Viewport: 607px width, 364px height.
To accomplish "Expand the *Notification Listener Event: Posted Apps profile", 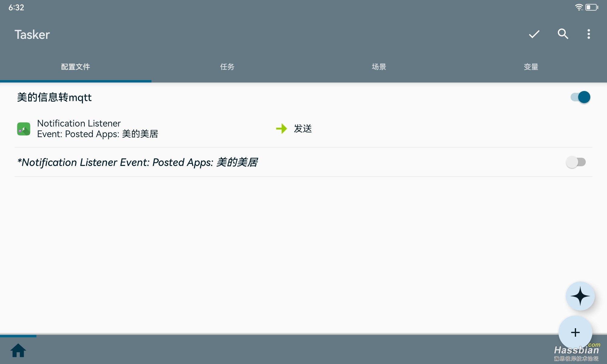I will coord(137,162).
